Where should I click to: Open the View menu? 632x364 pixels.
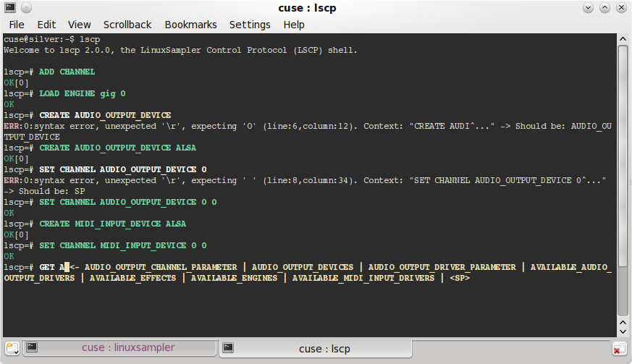click(79, 25)
